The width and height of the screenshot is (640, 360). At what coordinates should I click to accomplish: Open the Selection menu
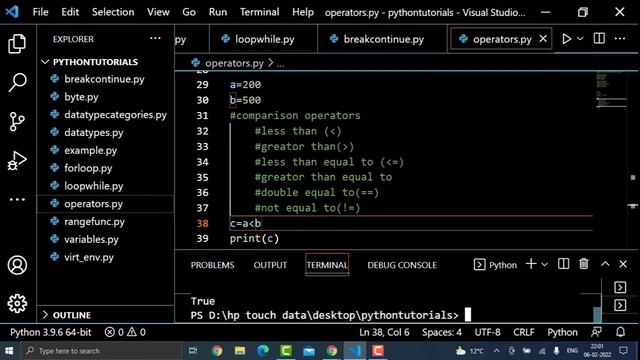[113, 12]
